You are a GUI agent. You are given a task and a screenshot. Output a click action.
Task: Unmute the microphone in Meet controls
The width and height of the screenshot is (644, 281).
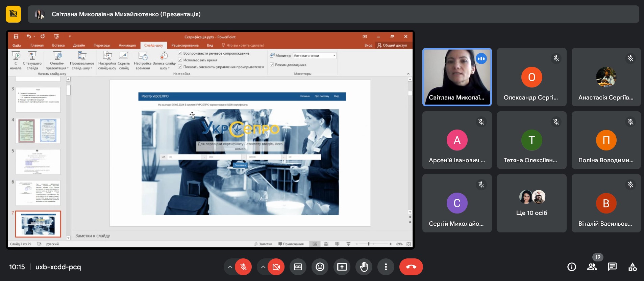point(243,267)
